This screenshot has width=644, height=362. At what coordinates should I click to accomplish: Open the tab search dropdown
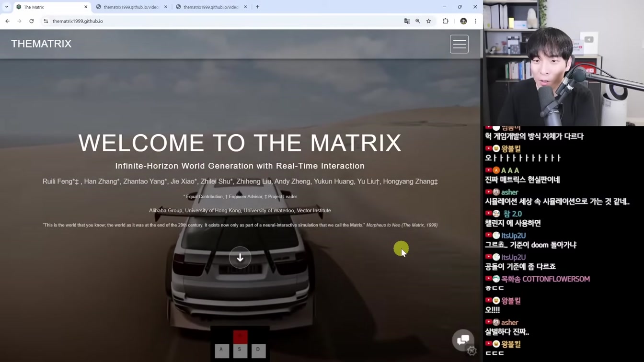click(x=7, y=7)
